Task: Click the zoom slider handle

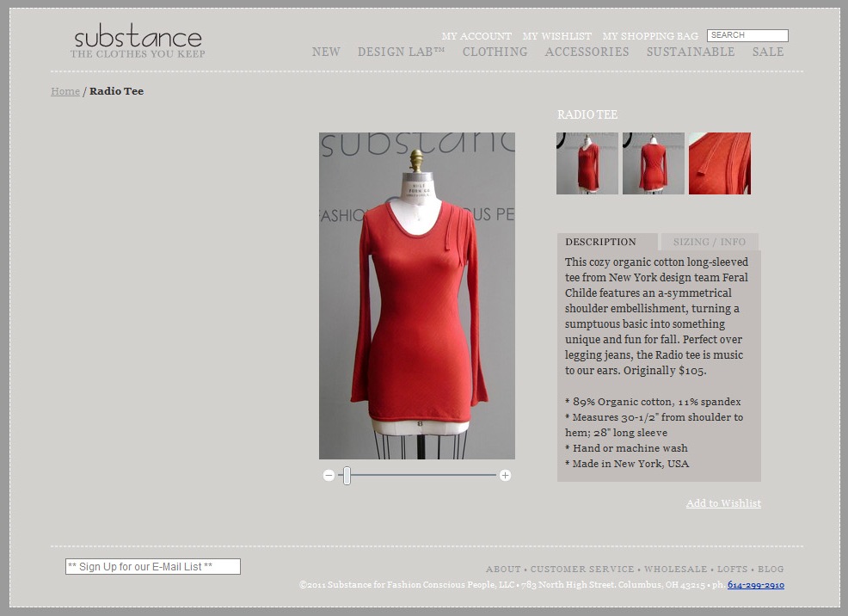Action: coord(347,476)
